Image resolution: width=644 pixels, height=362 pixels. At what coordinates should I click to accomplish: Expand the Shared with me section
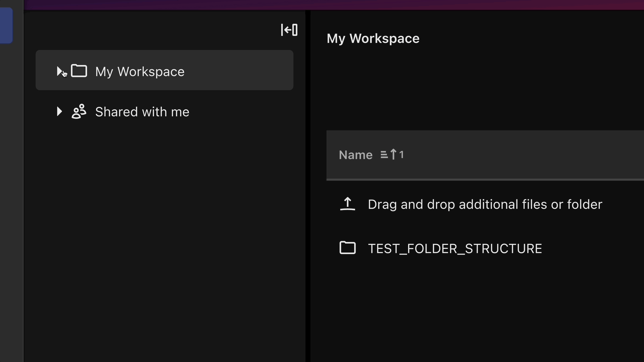click(59, 111)
